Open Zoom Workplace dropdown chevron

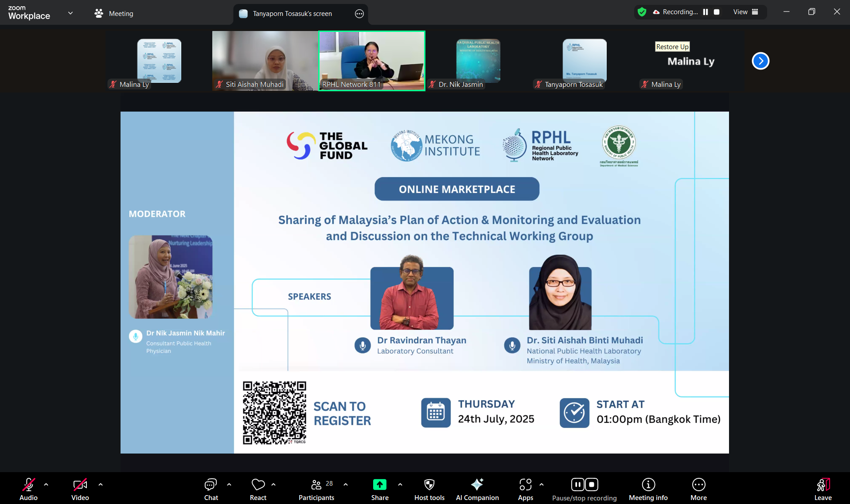click(70, 13)
